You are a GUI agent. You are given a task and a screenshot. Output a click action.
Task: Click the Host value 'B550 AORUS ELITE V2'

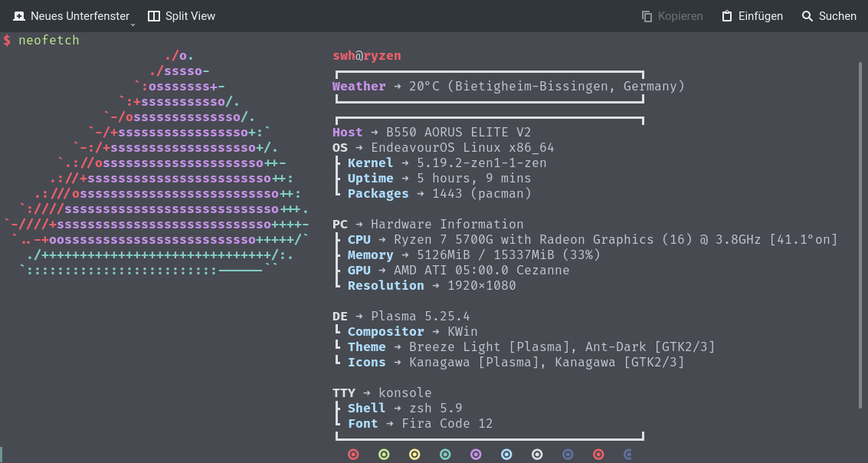click(x=458, y=133)
